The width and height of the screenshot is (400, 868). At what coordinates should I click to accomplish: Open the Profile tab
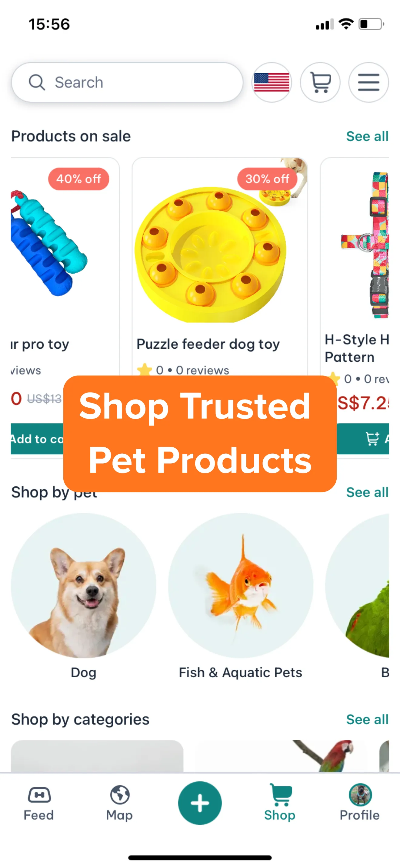point(359,803)
